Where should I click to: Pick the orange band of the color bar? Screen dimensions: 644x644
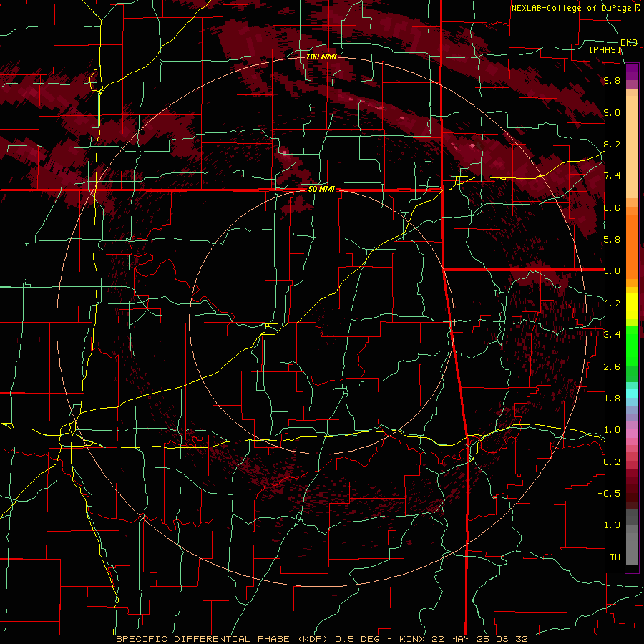(632, 247)
